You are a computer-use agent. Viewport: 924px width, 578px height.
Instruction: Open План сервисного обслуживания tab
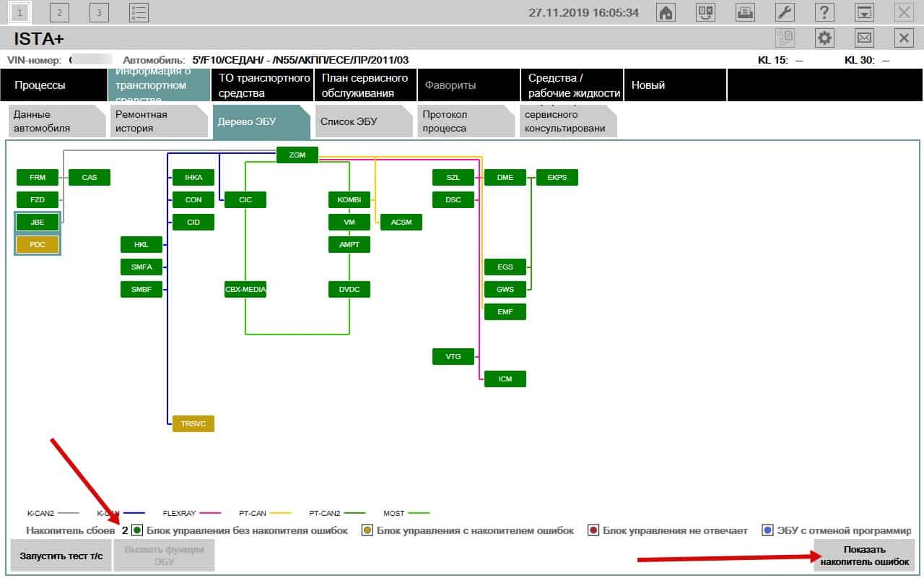365,85
